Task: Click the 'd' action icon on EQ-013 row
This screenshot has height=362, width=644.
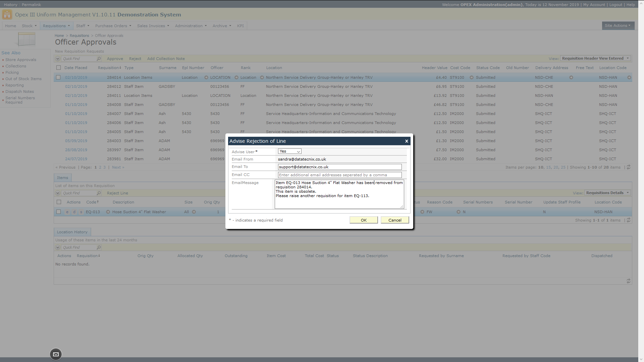Action: tap(74, 212)
